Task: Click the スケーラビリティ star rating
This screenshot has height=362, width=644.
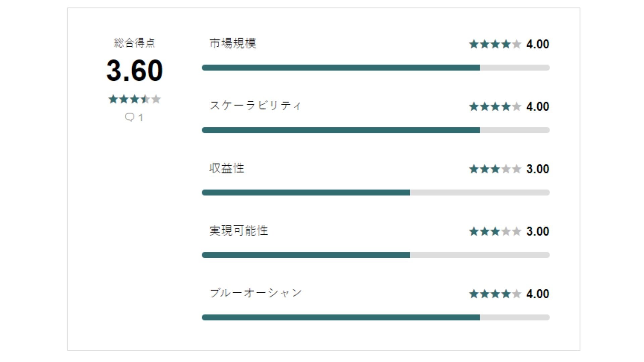Action: pyautogui.click(x=495, y=107)
